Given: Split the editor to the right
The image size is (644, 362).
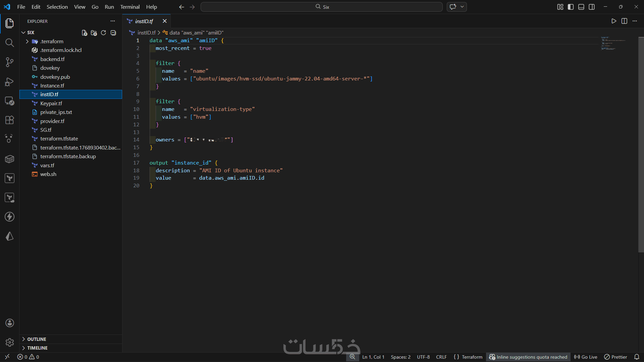Looking at the screenshot, I should (x=624, y=21).
